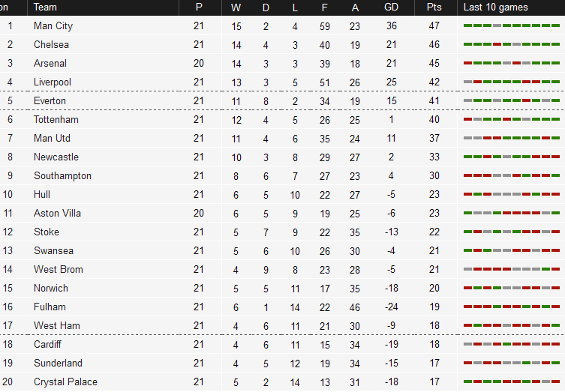
Task: Click the Liverpool team name
Action: [53, 82]
